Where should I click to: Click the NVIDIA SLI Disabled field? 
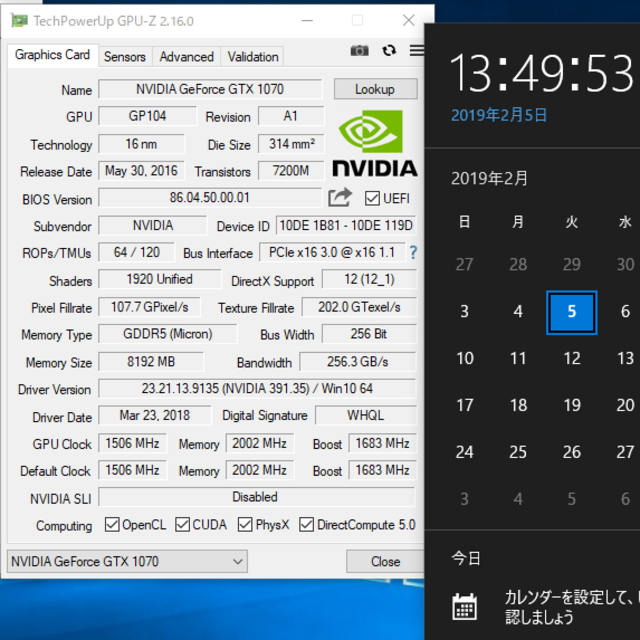point(256,497)
